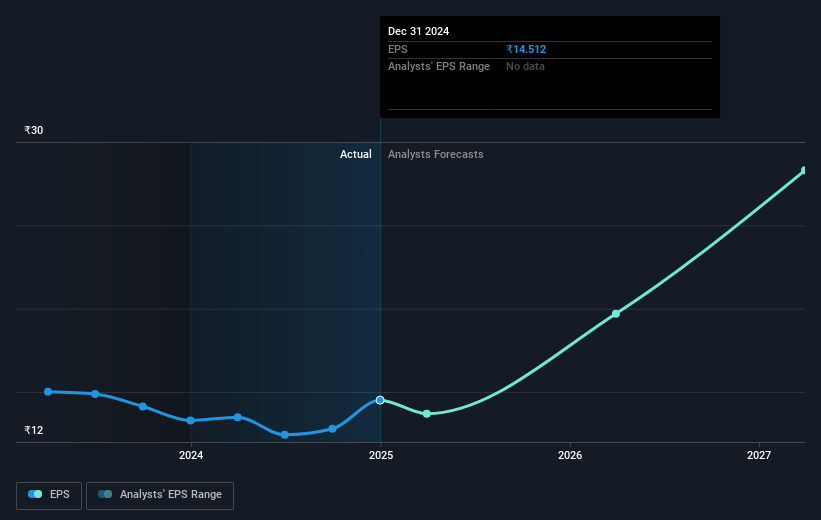821x520 pixels.
Task: Click 'EPS' row label in tooltip
Action: 397,49
